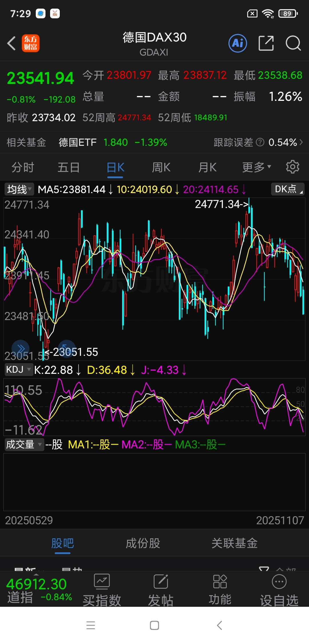309x644 pixels.
Task: Expand the 道指 index ticker bar
Action: point(36,574)
